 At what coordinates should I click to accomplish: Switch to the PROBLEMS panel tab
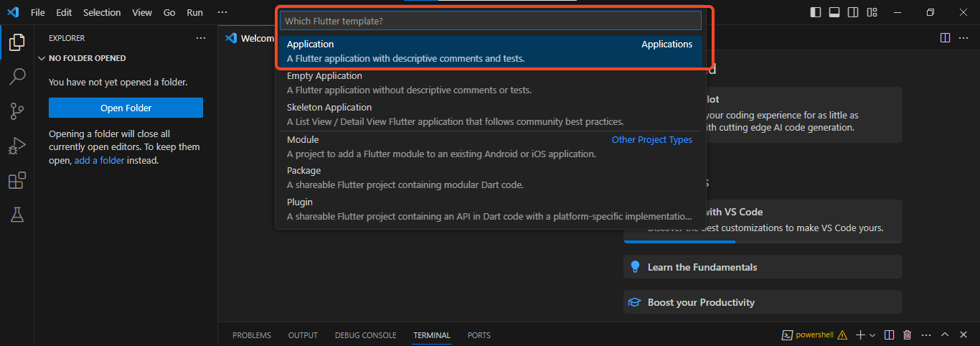click(252, 335)
